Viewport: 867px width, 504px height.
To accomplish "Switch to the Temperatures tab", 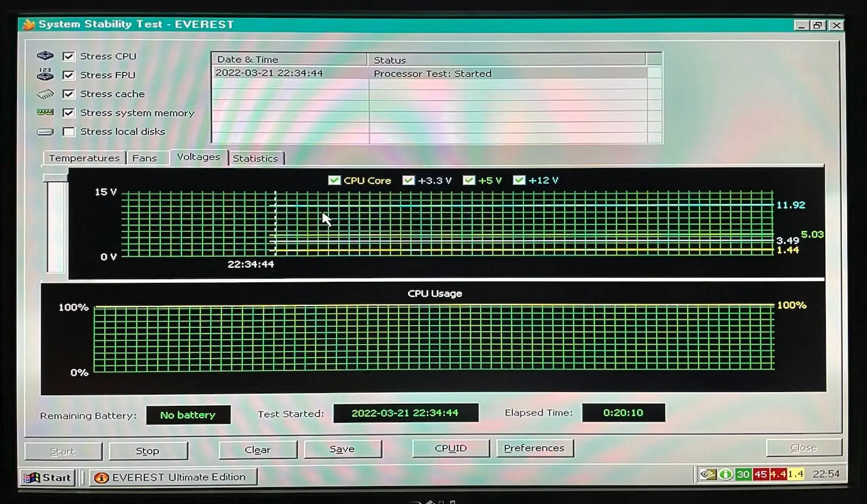I will pyautogui.click(x=84, y=158).
